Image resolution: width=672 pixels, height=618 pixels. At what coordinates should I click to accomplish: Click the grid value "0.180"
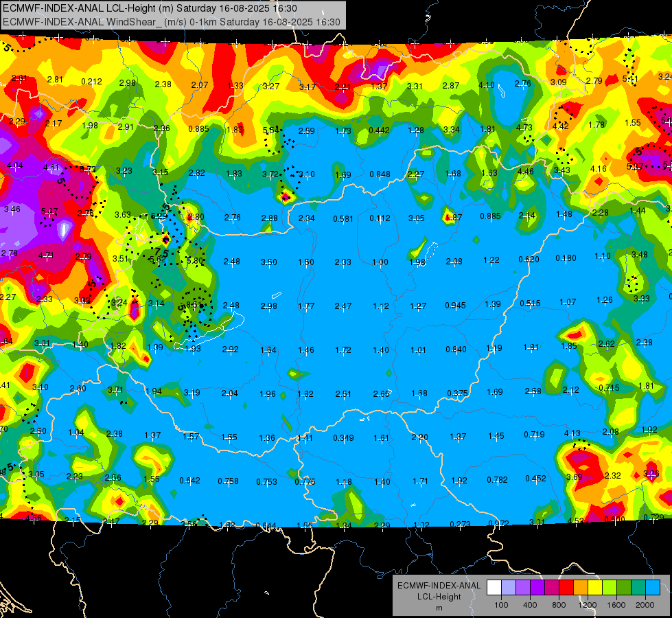pyautogui.click(x=566, y=258)
